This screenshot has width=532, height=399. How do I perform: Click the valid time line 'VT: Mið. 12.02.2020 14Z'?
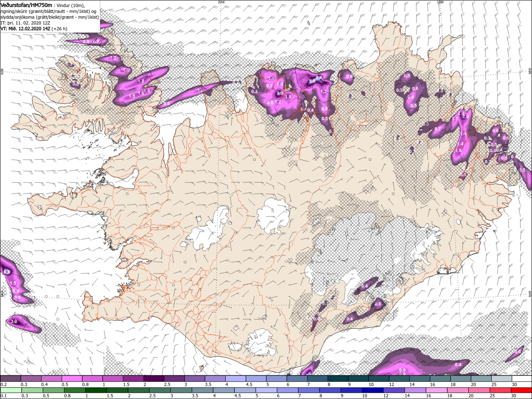[x=26, y=29]
